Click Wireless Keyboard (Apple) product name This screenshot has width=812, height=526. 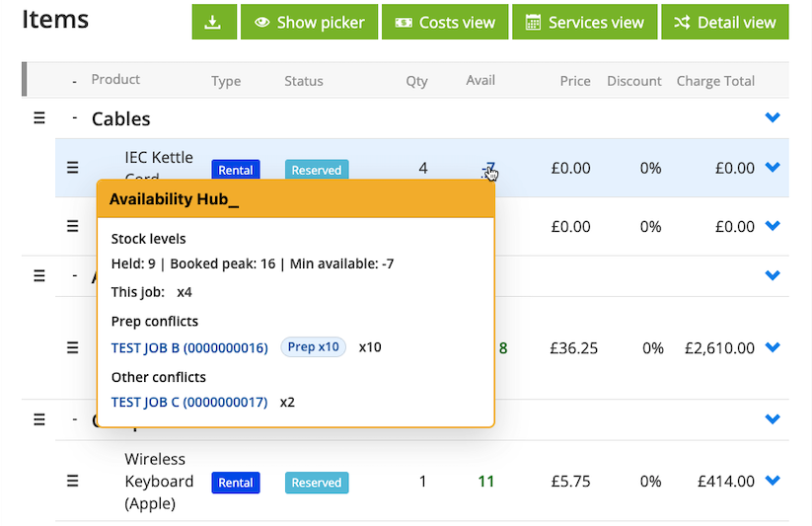tap(159, 481)
